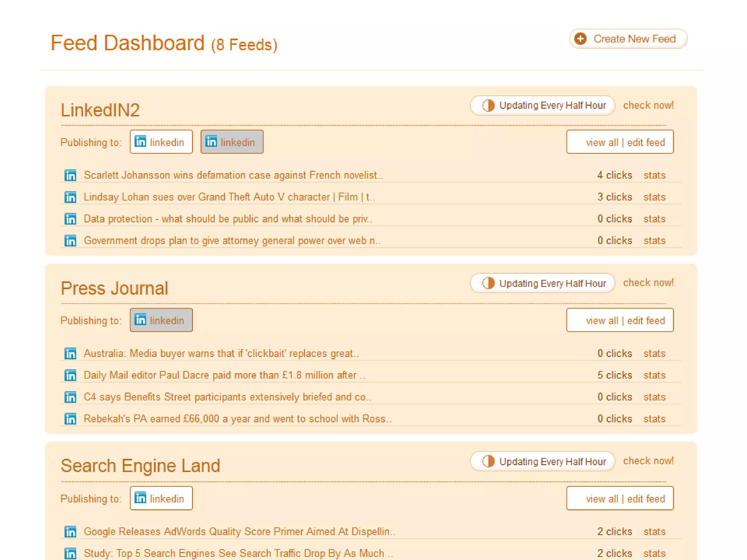Click check now! for the LinkedIN2 feed
747x560 pixels.
click(648, 105)
